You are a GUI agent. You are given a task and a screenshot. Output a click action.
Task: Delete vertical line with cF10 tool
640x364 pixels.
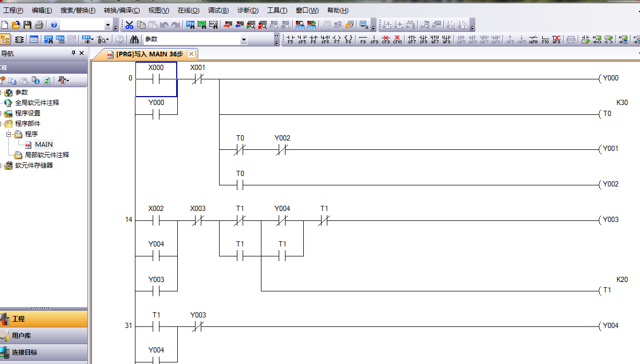point(397,39)
